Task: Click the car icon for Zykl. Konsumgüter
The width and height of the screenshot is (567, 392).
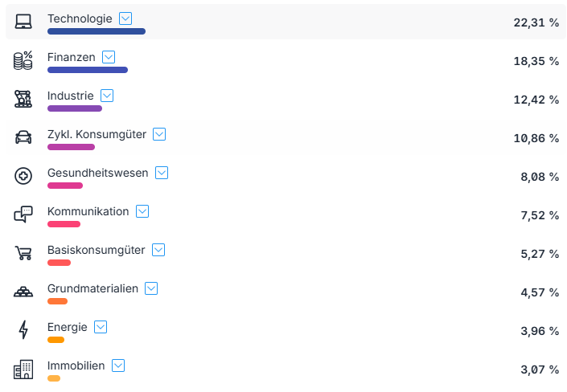Action: 23,137
